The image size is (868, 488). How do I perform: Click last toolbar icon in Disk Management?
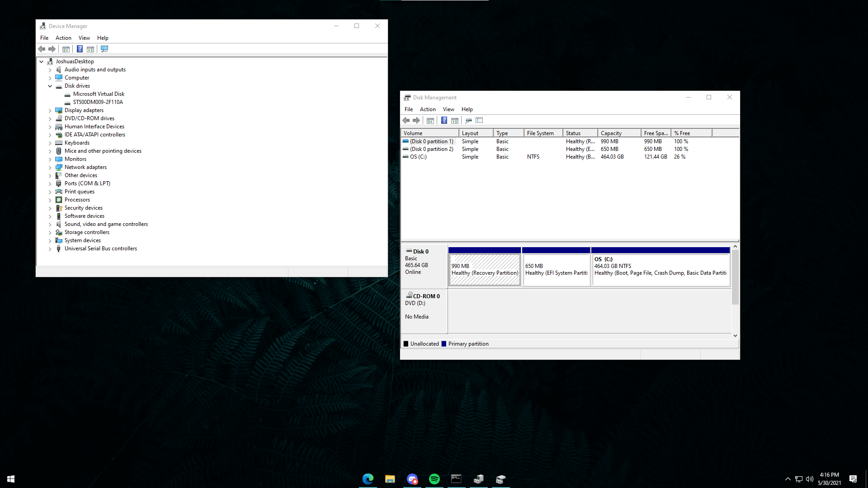pyautogui.click(x=479, y=120)
